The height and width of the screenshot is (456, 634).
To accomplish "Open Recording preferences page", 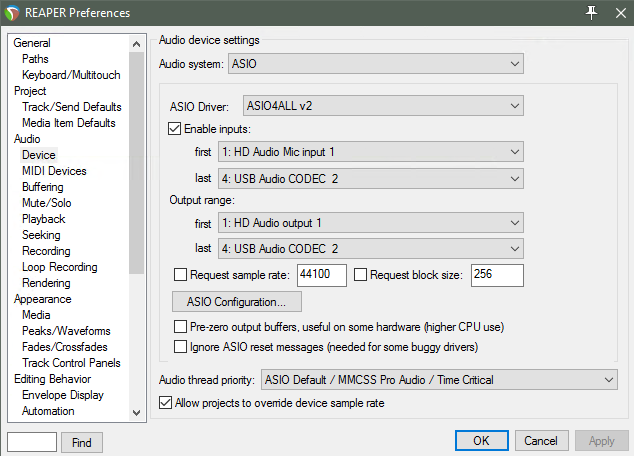I will 46,251.
